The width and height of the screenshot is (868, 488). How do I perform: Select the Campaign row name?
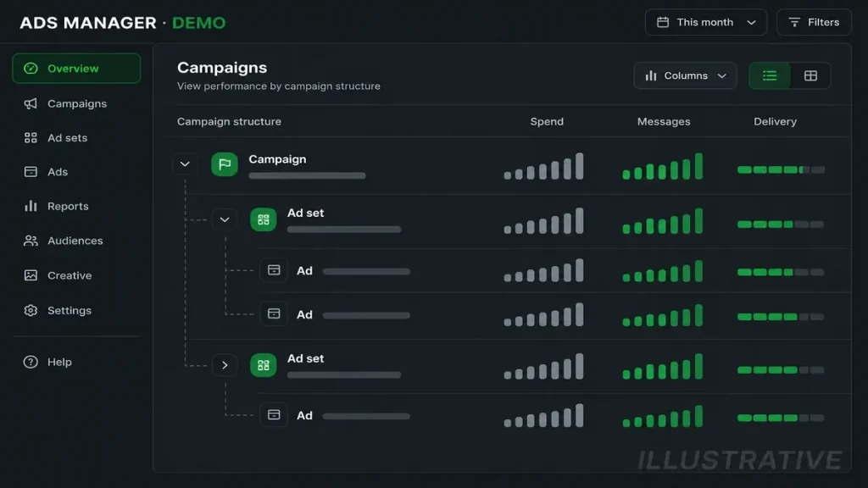[x=277, y=159]
